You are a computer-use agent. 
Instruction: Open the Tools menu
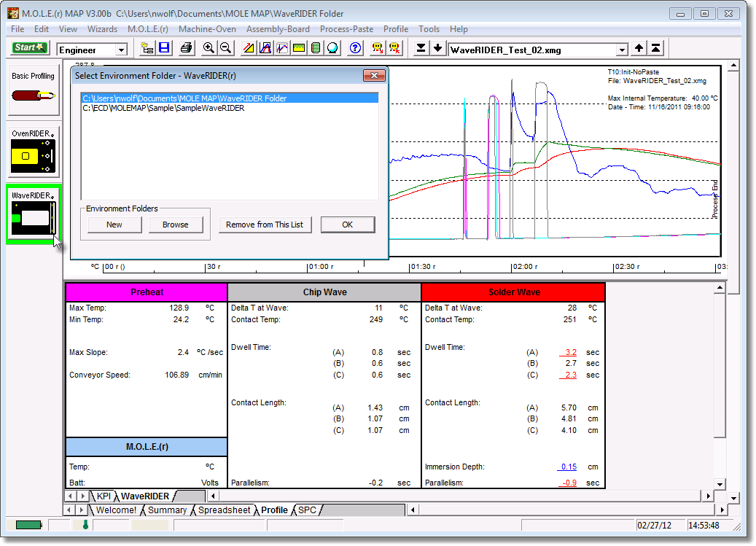point(429,29)
